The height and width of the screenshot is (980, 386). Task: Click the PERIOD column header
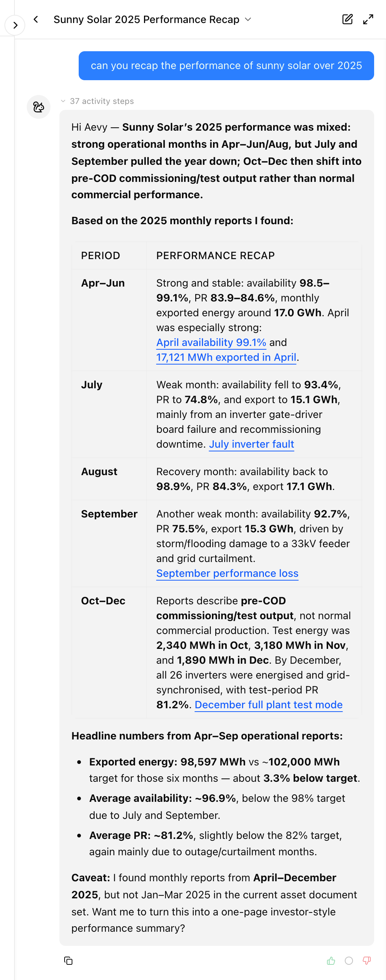pyautogui.click(x=101, y=256)
